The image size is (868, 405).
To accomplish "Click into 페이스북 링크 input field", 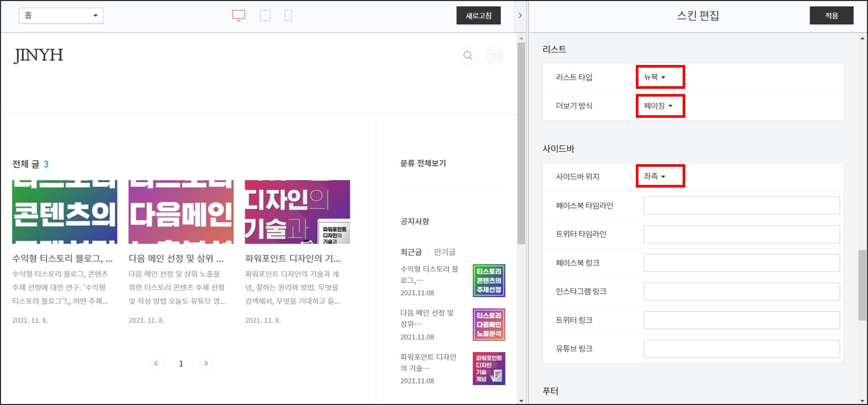I will click(742, 263).
